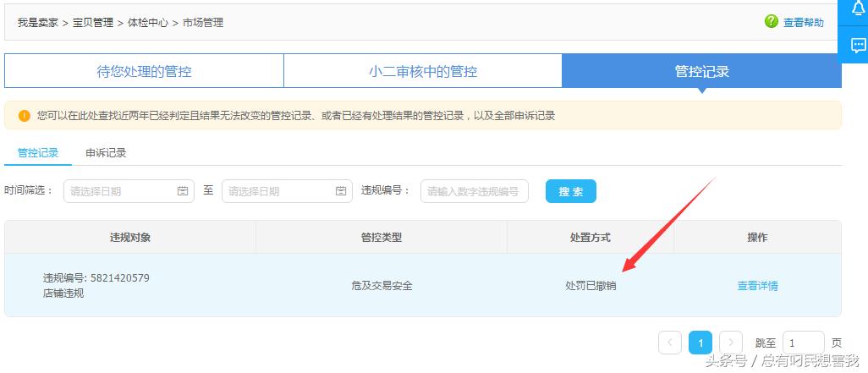Click the green help question mark icon
868x373 pixels.
[771, 22]
